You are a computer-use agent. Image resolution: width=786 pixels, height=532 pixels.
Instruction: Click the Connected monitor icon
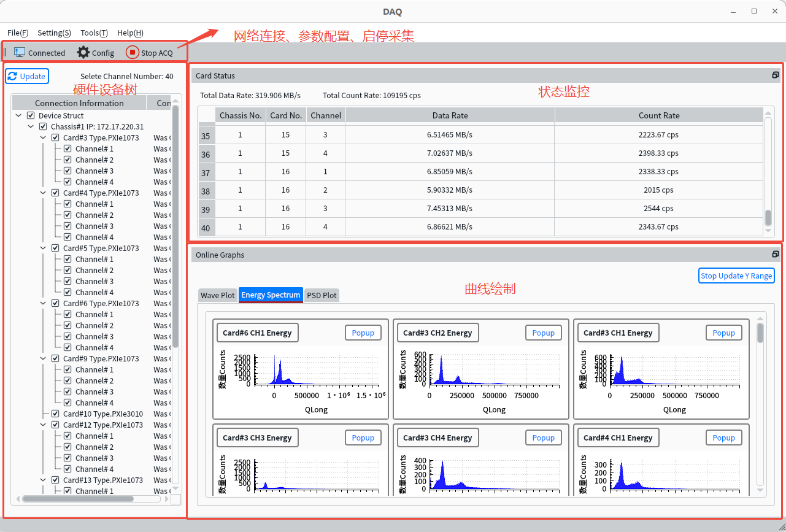click(20, 53)
